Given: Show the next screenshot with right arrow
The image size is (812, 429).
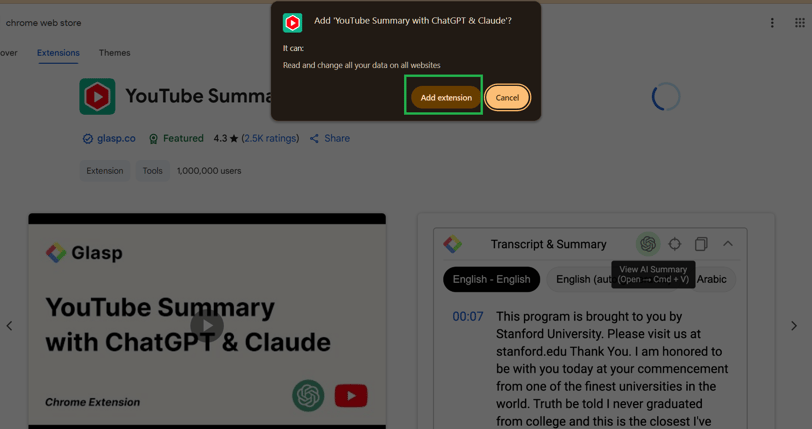Looking at the screenshot, I should click(x=794, y=325).
